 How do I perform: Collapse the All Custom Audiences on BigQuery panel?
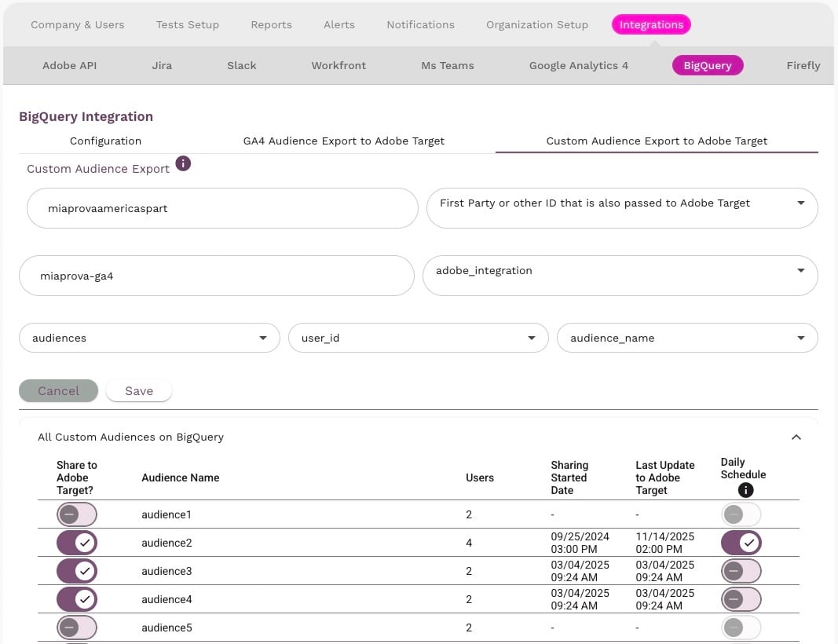tap(796, 437)
